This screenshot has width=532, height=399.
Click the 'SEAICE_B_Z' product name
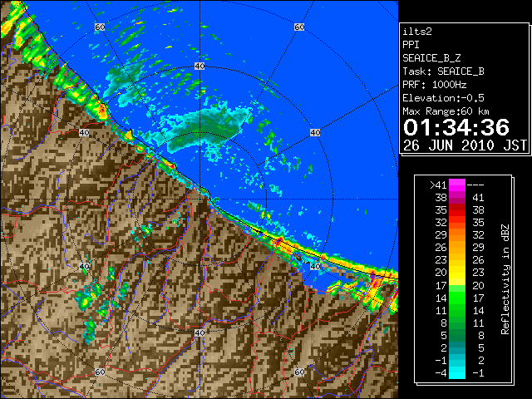click(x=431, y=58)
